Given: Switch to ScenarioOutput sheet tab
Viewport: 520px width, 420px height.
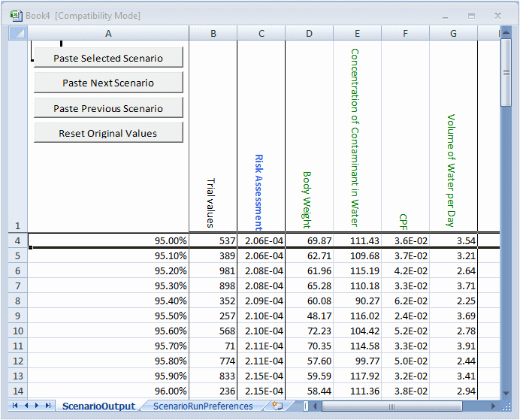Looking at the screenshot, I should coord(99,406).
